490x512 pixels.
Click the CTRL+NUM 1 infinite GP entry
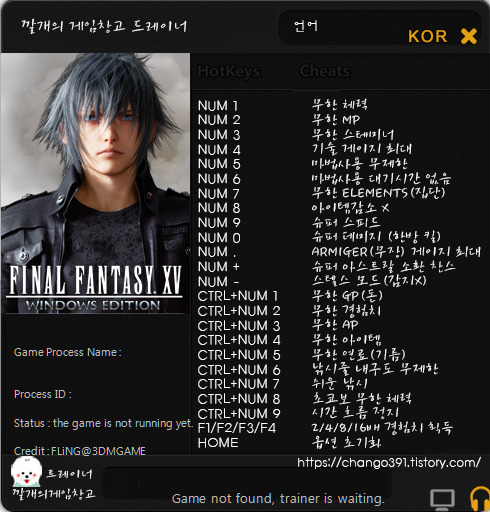click(339, 296)
